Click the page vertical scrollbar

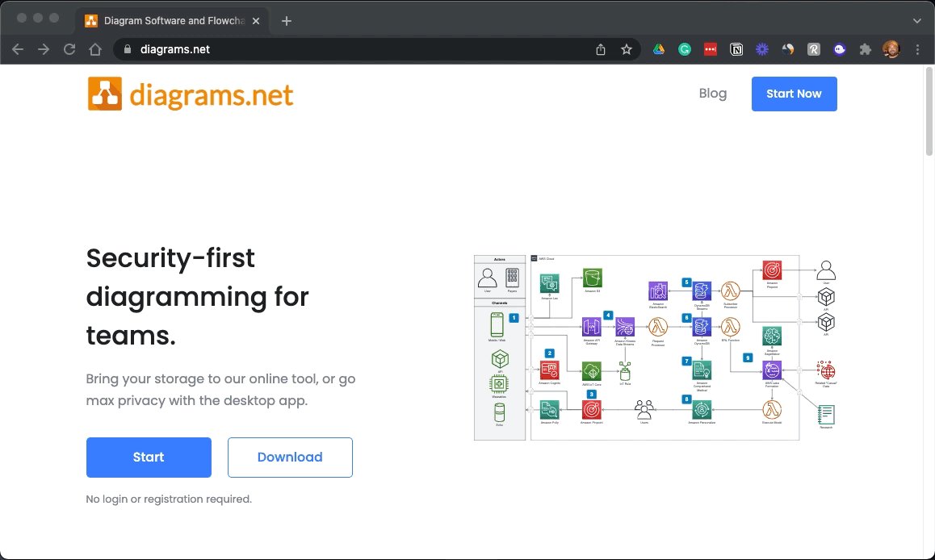[929, 113]
